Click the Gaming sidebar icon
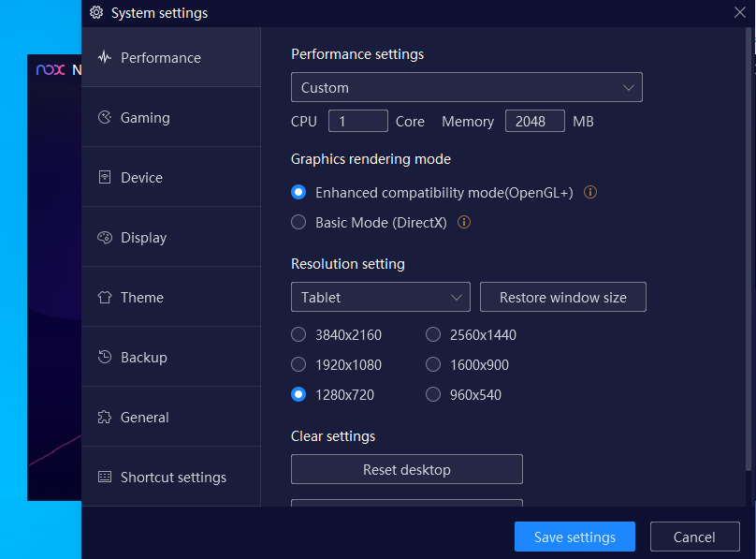Screen dimensions: 756x559 [x=105, y=117]
